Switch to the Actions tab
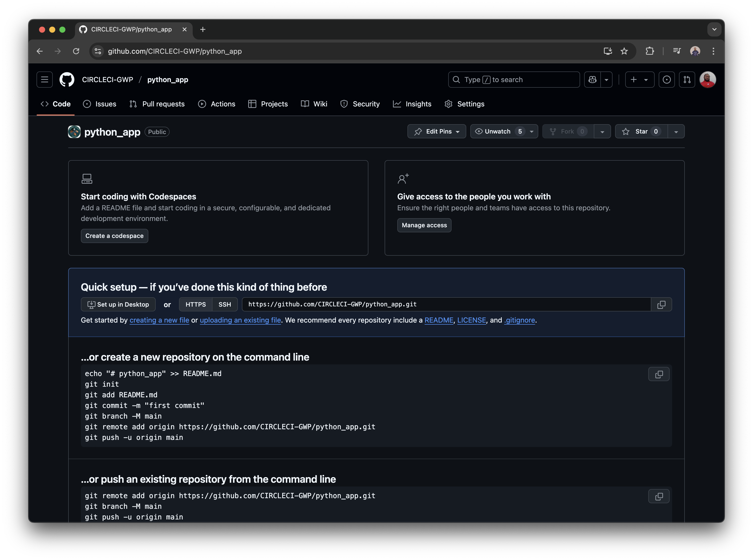 (x=217, y=104)
